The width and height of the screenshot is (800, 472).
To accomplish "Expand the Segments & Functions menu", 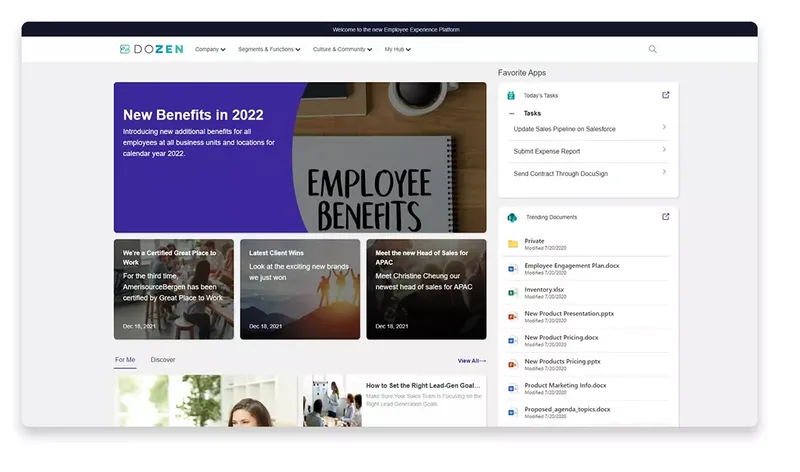I will pyautogui.click(x=269, y=49).
